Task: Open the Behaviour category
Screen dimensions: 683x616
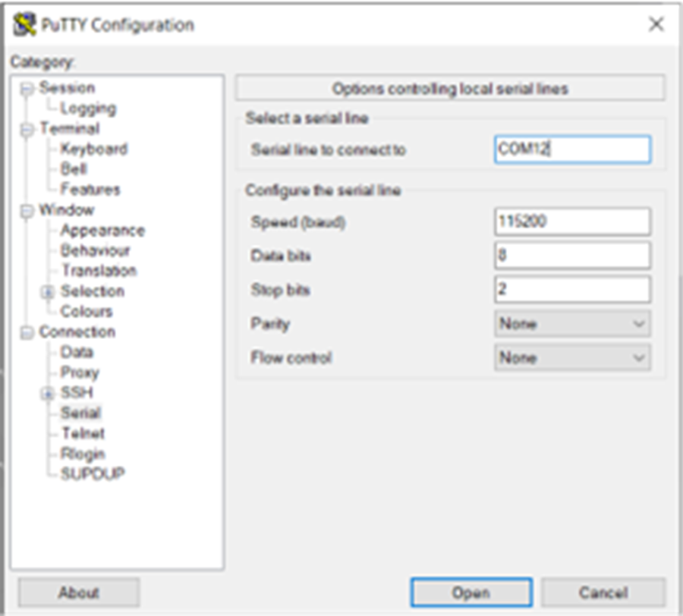Action: pos(96,250)
